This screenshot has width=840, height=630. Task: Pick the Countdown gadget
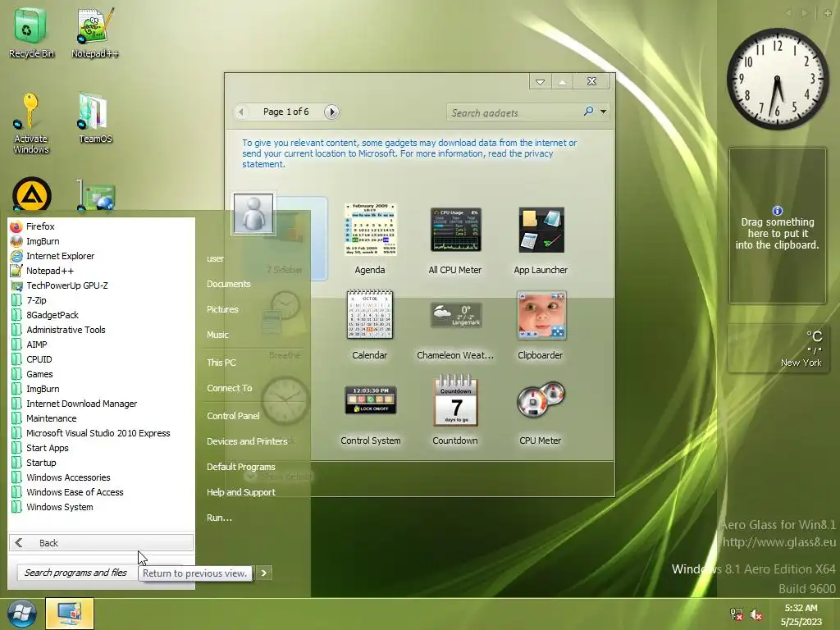coord(455,411)
